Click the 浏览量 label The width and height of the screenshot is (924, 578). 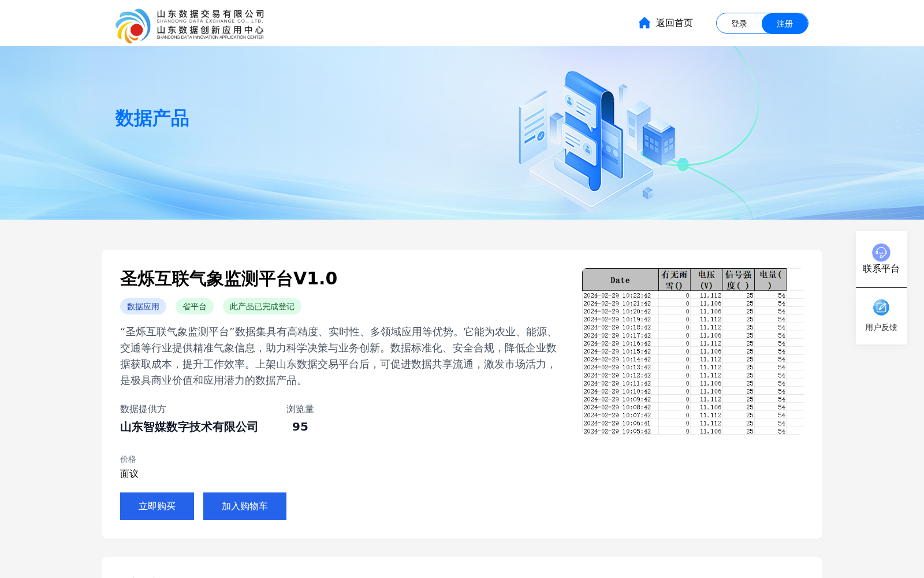click(x=300, y=409)
